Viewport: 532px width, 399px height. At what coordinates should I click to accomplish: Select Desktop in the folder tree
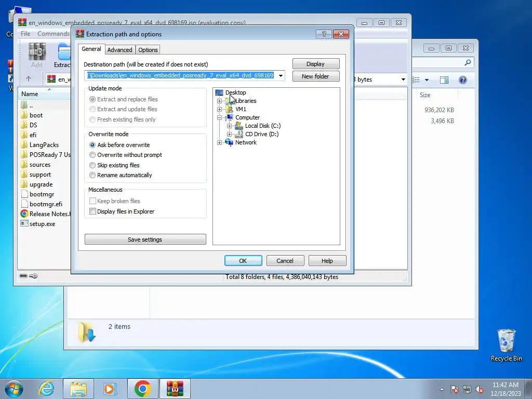click(x=235, y=92)
